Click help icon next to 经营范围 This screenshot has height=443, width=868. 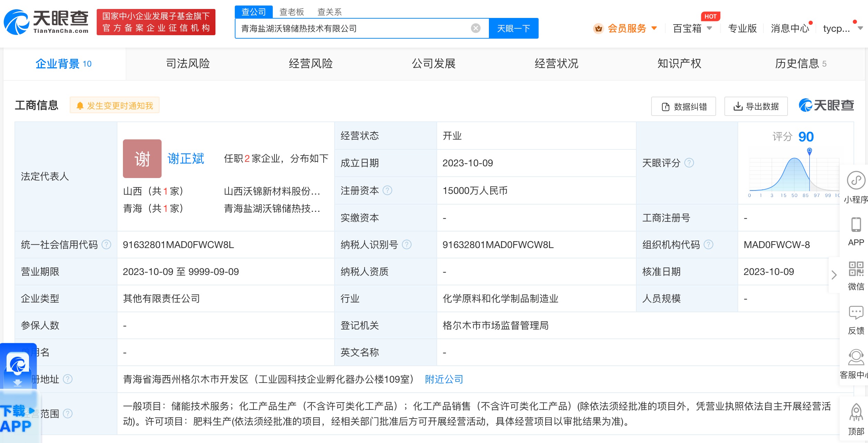[x=68, y=413]
